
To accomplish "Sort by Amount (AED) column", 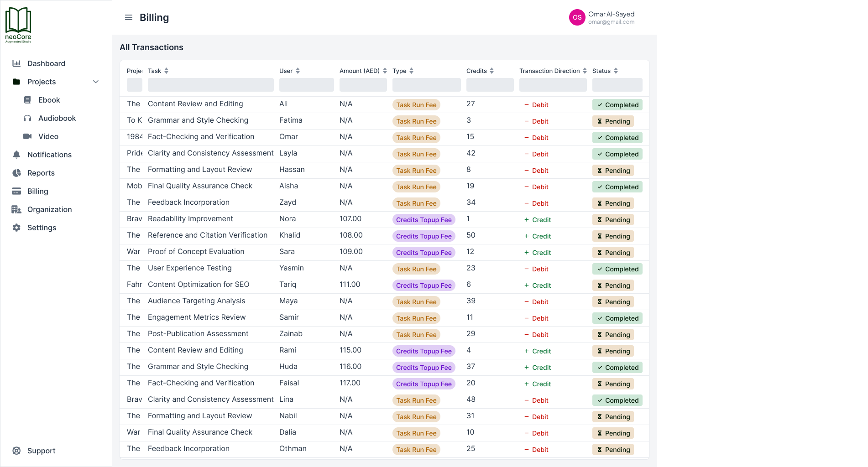I will [x=385, y=71].
